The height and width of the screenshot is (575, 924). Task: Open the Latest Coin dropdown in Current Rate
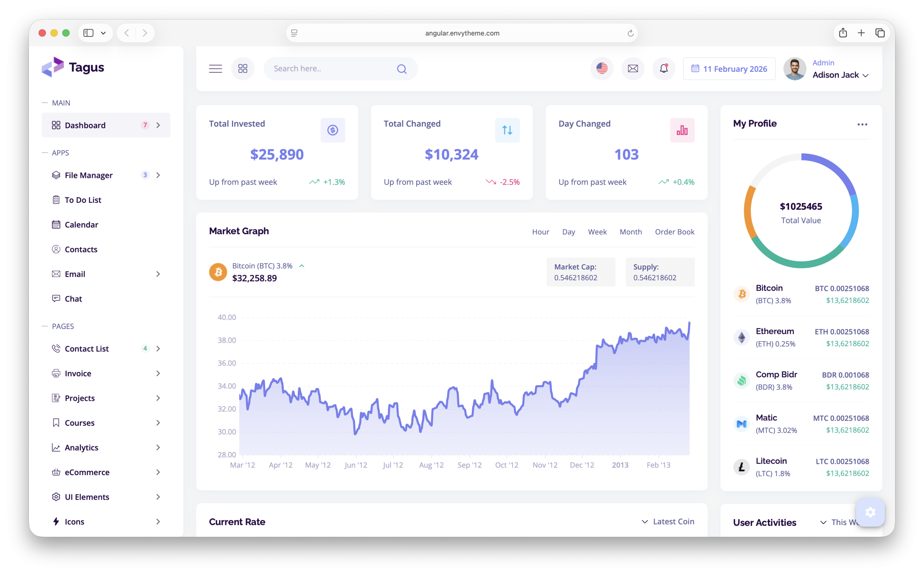pos(668,521)
